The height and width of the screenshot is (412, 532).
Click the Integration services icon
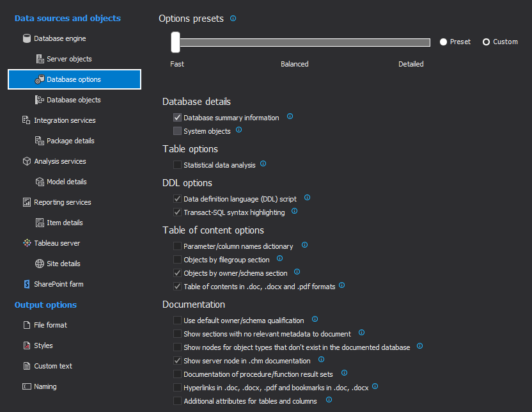coord(26,120)
